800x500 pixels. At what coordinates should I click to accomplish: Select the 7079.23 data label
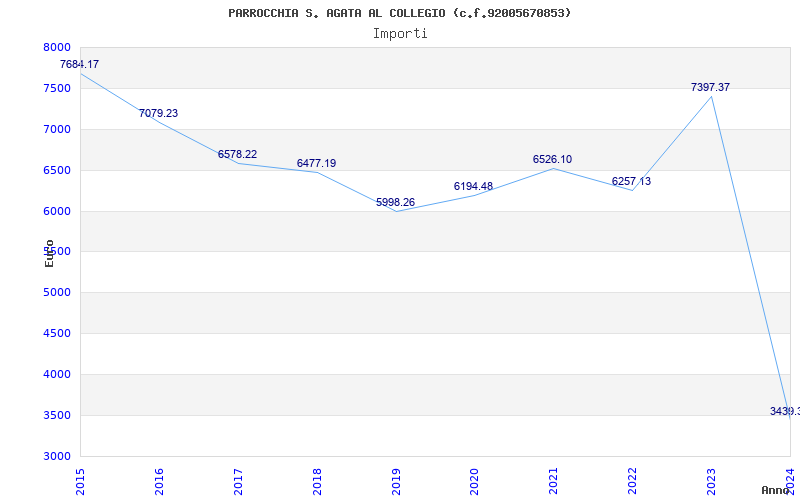[158, 114]
